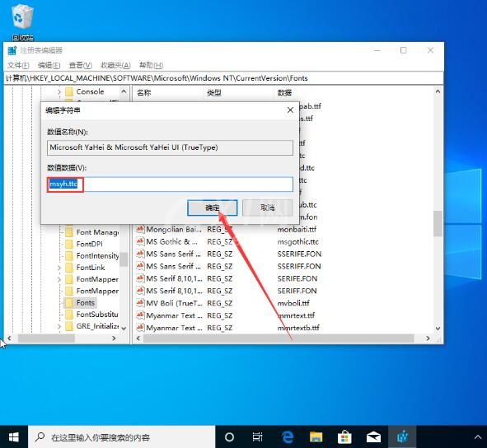Select the FontIntensityCorrection folder icon
The width and height of the screenshot is (487, 448).
[69, 256]
